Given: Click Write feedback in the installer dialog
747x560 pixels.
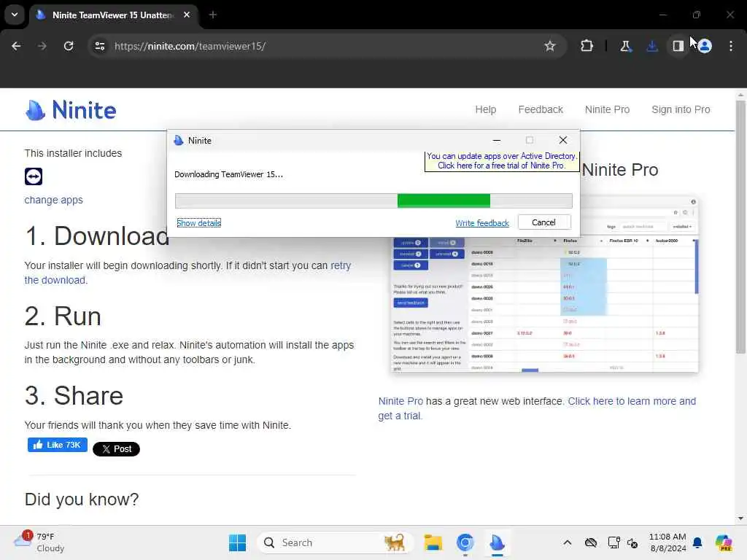Looking at the screenshot, I should click(481, 223).
